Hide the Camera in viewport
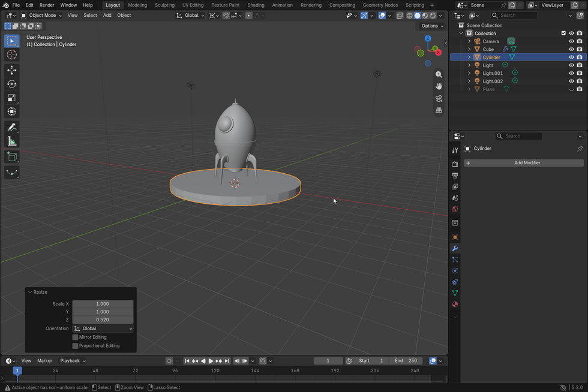 [571, 41]
